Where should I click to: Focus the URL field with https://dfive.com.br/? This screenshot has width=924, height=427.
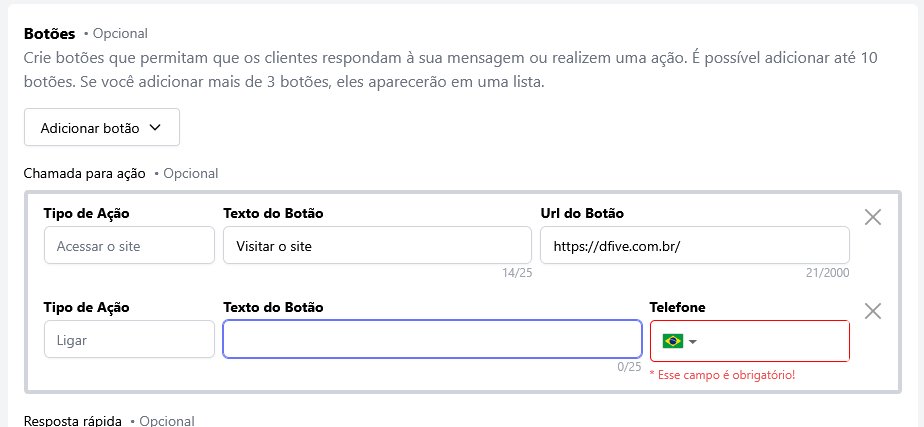(x=694, y=245)
